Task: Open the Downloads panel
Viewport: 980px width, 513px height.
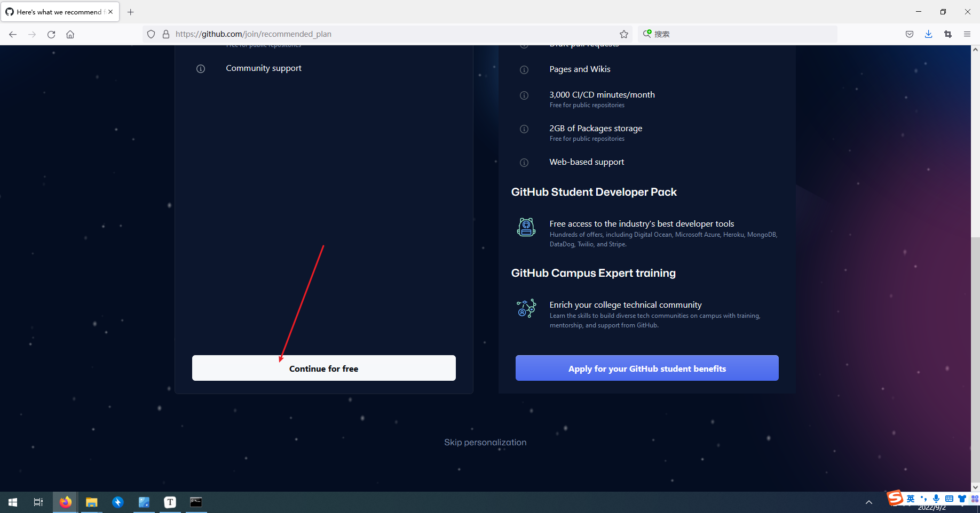Action: (929, 34)
